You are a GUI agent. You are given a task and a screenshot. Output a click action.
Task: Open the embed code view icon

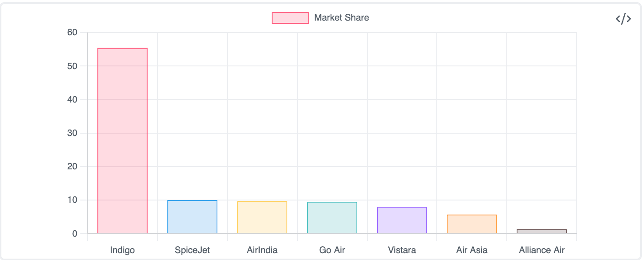tap(623, 19)
